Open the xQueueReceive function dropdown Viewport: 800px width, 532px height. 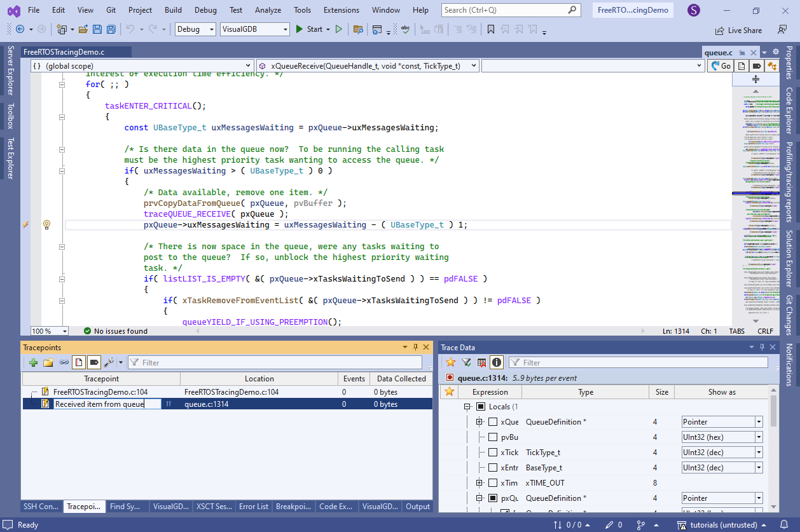point(368,65)
